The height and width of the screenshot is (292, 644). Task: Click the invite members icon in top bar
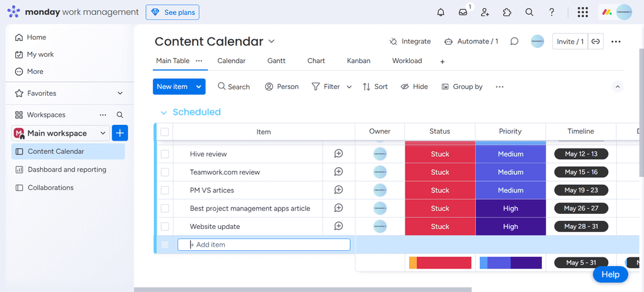tap(485, 12)
